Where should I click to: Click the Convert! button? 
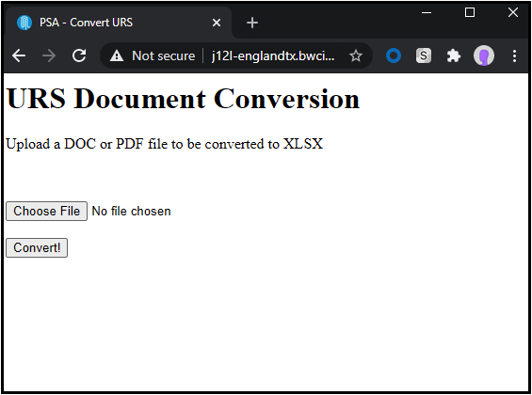pos(37,247)
